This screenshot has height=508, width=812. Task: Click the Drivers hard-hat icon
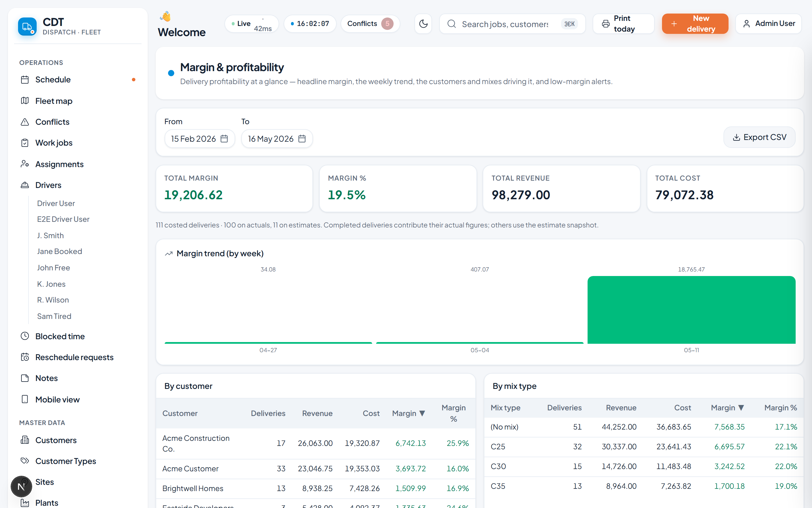click(x=25, y=185)
